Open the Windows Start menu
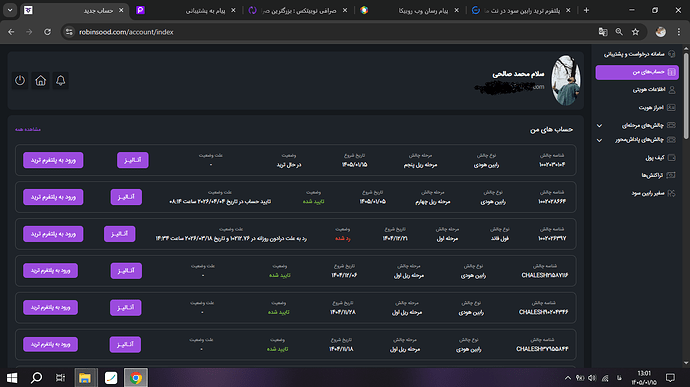Screen dimensions: 690x387 (12, 378)
